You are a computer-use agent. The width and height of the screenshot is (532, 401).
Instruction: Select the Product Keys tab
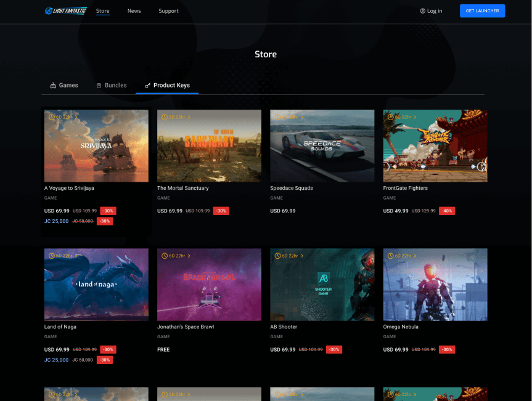click(x=167, y=86)
